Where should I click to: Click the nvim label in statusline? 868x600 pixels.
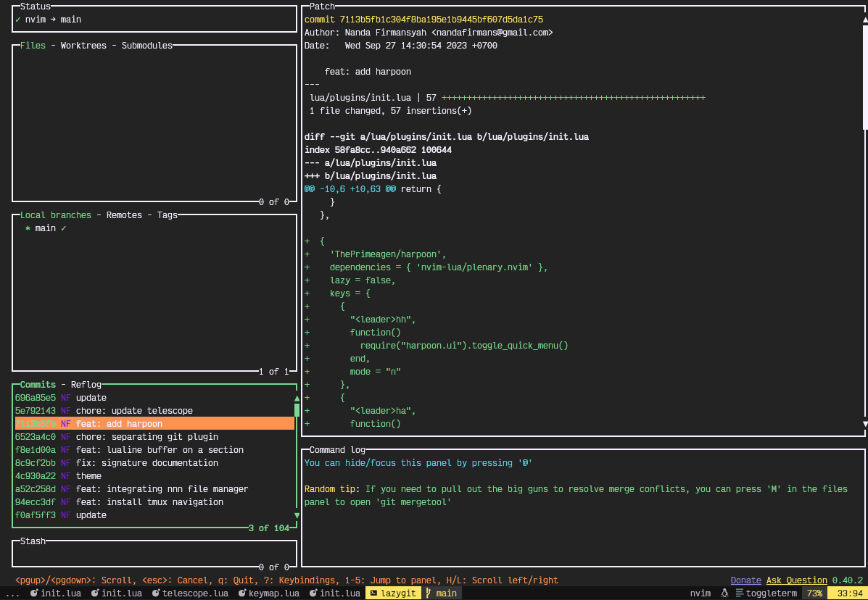pos(700,593)
